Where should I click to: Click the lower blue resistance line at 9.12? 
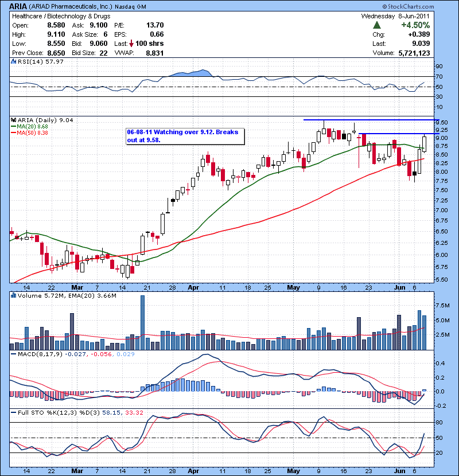399,134
